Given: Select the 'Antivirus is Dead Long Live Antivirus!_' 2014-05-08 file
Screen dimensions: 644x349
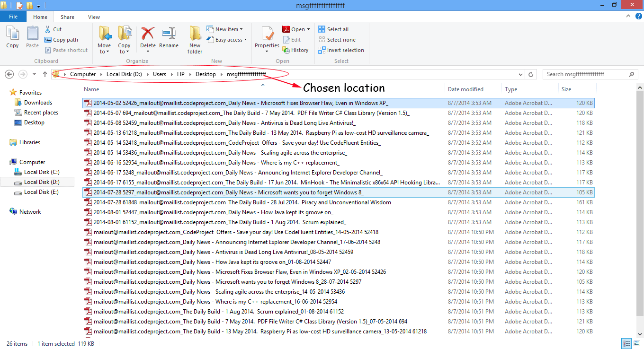Looking at the screenshot, I should click(339, 123).
